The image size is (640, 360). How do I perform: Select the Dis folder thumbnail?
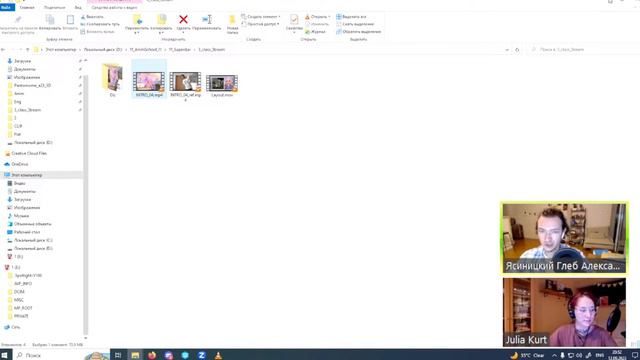(x=113, y=80)
